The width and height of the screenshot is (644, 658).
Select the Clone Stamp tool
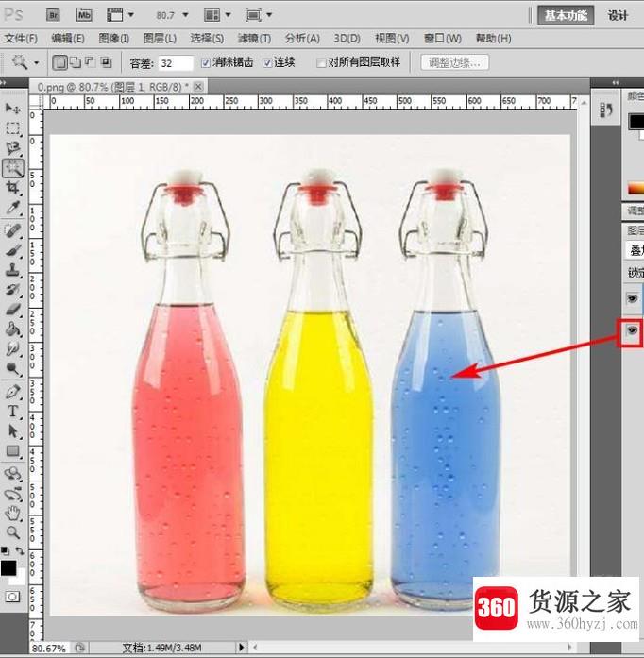13,269
